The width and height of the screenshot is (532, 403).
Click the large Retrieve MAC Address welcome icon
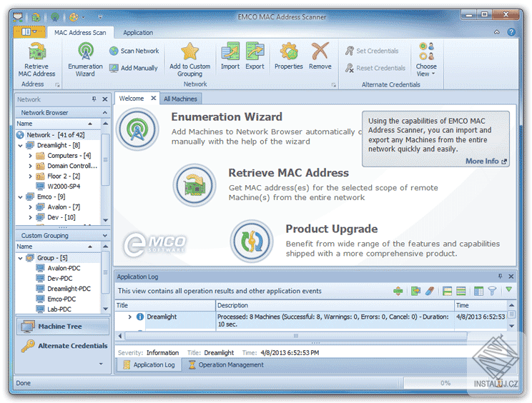194,185
